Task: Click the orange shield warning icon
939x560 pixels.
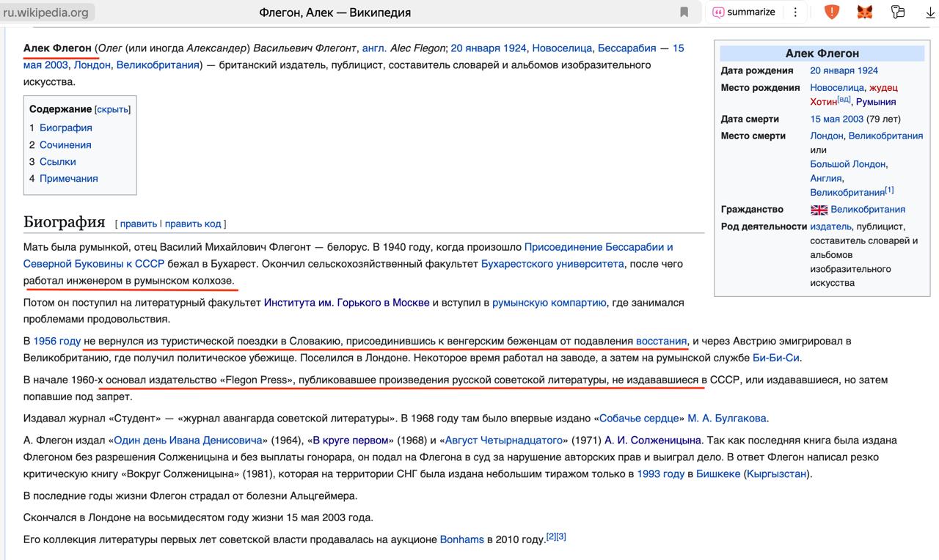Action: click(x=832, y=12)
